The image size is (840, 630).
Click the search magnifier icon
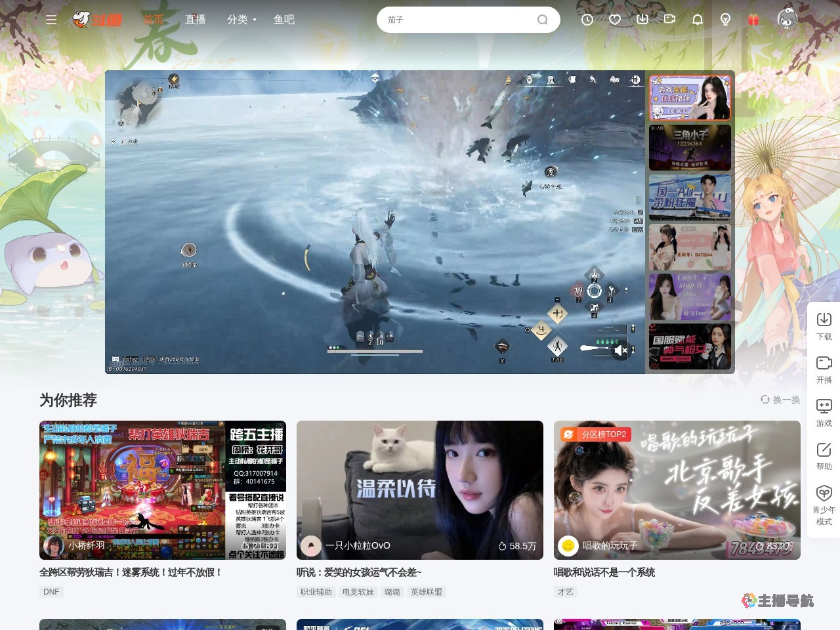click(543, 20)
